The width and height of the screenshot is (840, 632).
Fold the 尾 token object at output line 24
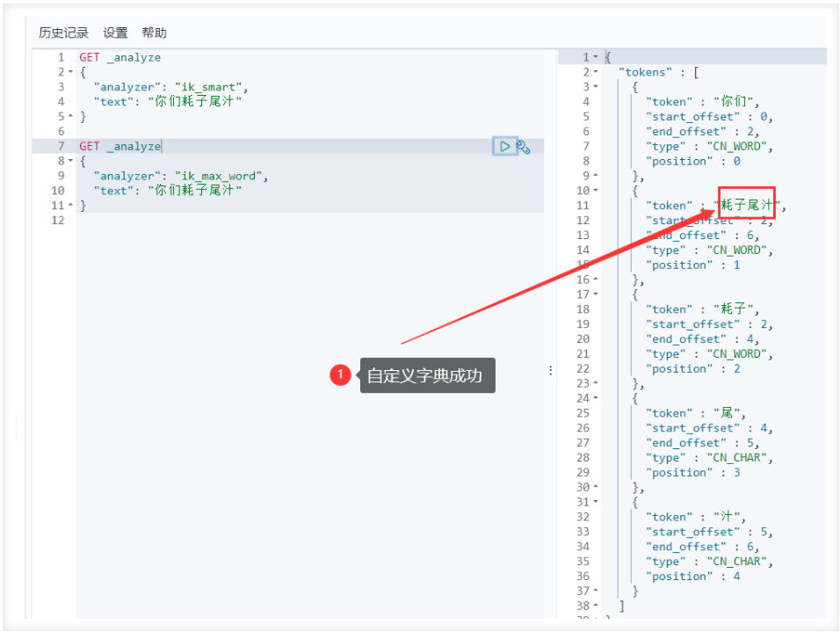pos(596,398)
